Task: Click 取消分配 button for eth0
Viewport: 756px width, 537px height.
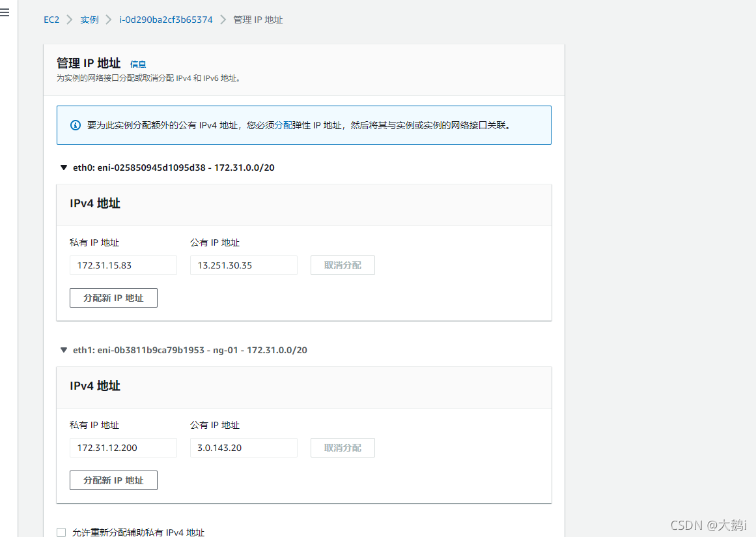Action: click(x=343, y=265)
